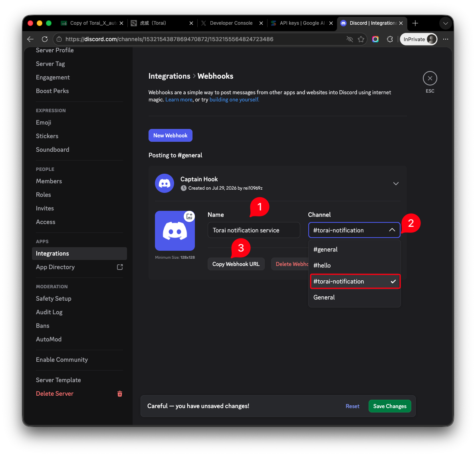Click the Delete Webhook button
Image resolution: width=476 pixels, height=456 pixels.
click(x=290, y=264)
